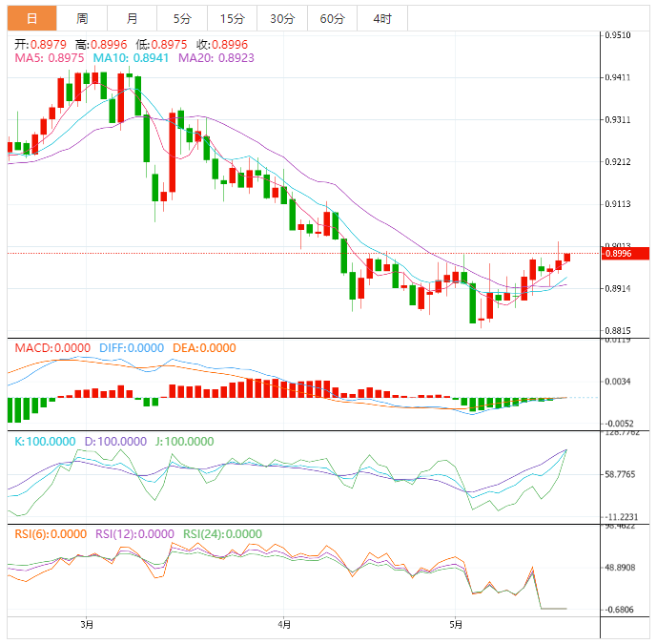Screen dimensions: 657x644
Task: Select the 30分 timeframe tab
Action: 282,18
